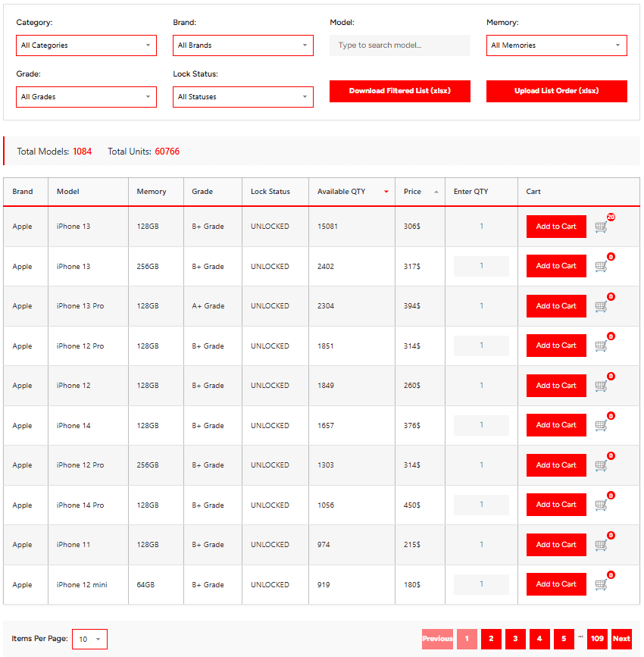This screenshot has height=657, width=644.
Task: Open the All Categories dropdown
Action: click(86, 45)
